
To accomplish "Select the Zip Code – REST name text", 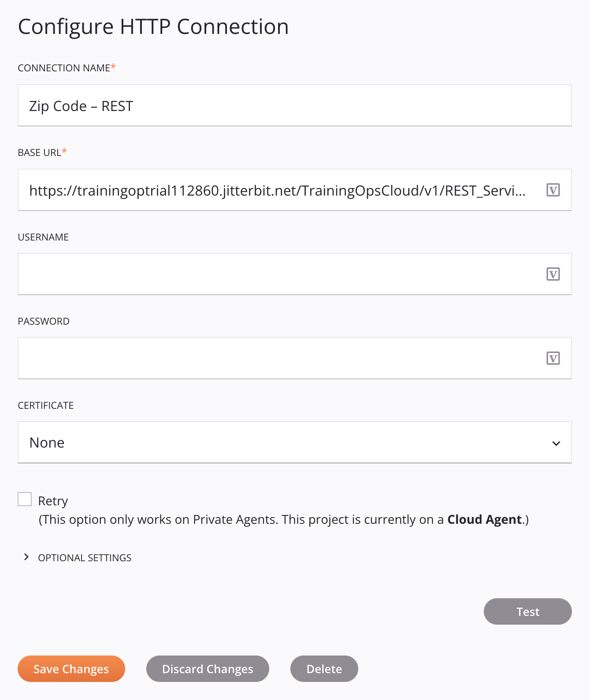I will point(81,105).
